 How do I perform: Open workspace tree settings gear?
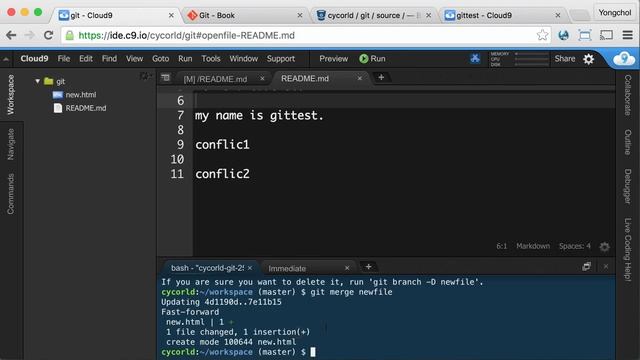145,76
